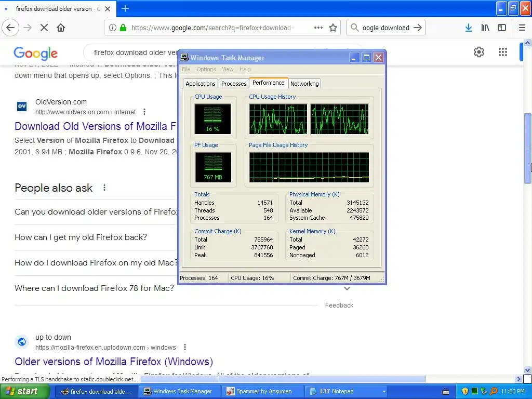Bookmark this page with the star icon
The image size is (532, 399).
click(x=333, y=28)
